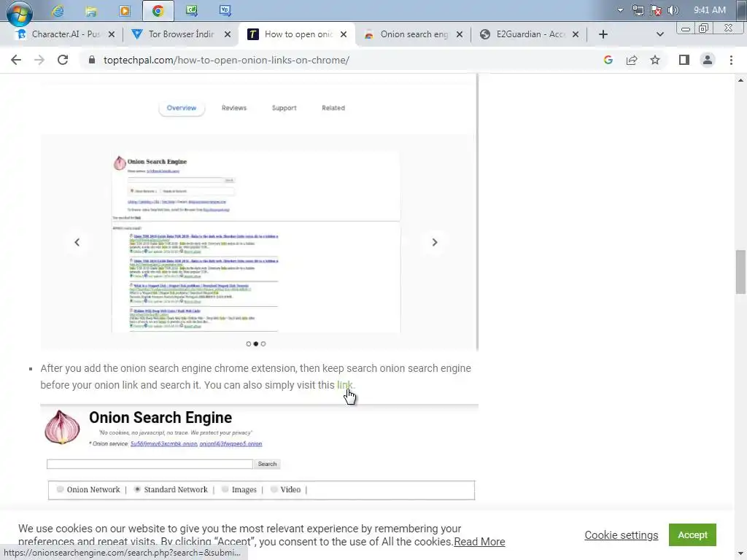Select second carousel dot indicator
Viewport: 747px width, 560px height.
coord(256,344)
